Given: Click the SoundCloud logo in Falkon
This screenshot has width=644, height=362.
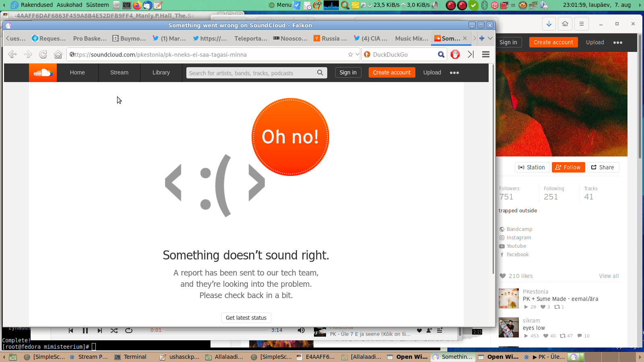Looking at the screenshot, I should pos(43,73).
